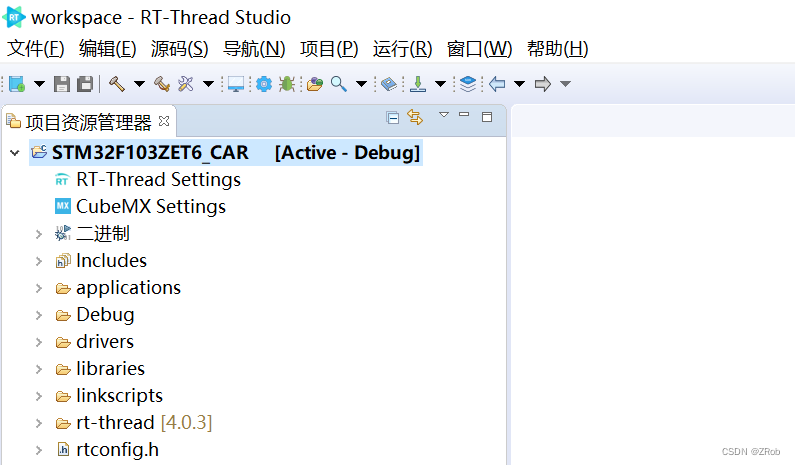Open the 文件(F) menu
795x465 pixels.
(35, 49)
